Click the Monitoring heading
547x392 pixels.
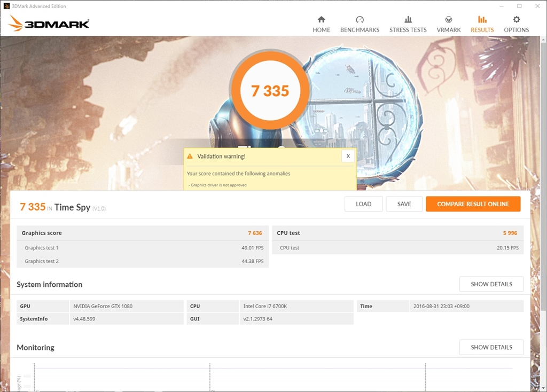click(36, 348)
